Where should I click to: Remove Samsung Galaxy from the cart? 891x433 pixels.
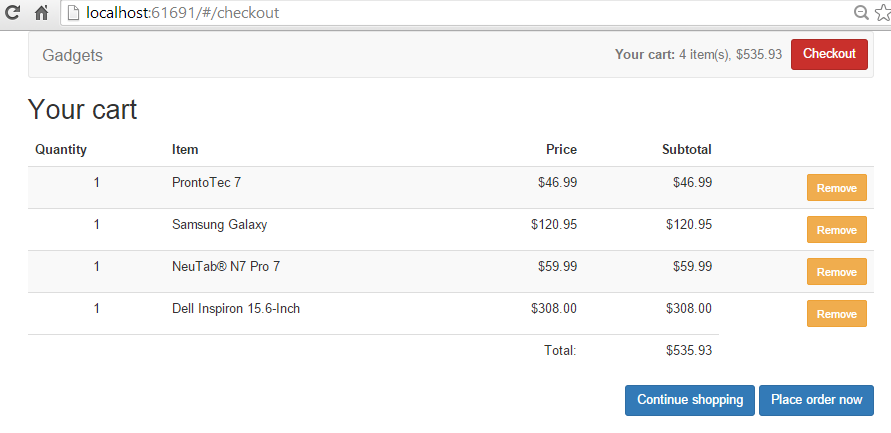pyautogui.click(x=836, y=230)
